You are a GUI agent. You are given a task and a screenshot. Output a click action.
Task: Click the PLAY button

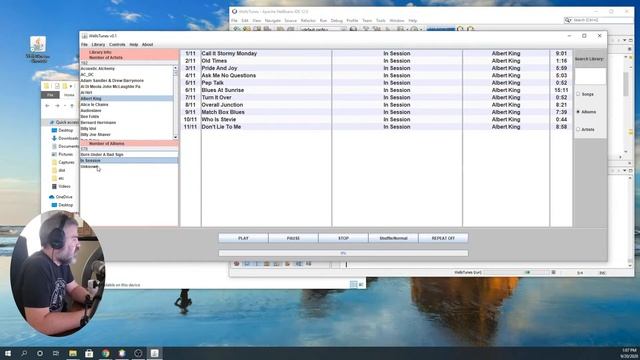[x=243, y=238]
